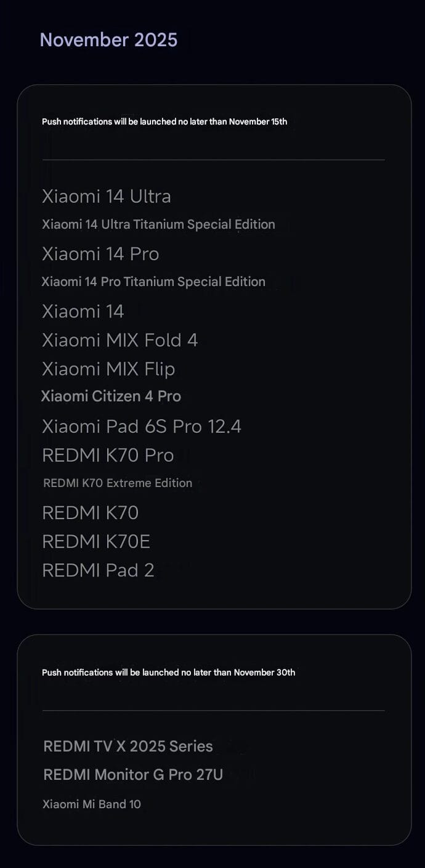
Task: Click the November 15th push notification notice
Action: pyautogui.click(x=164, y=121)
